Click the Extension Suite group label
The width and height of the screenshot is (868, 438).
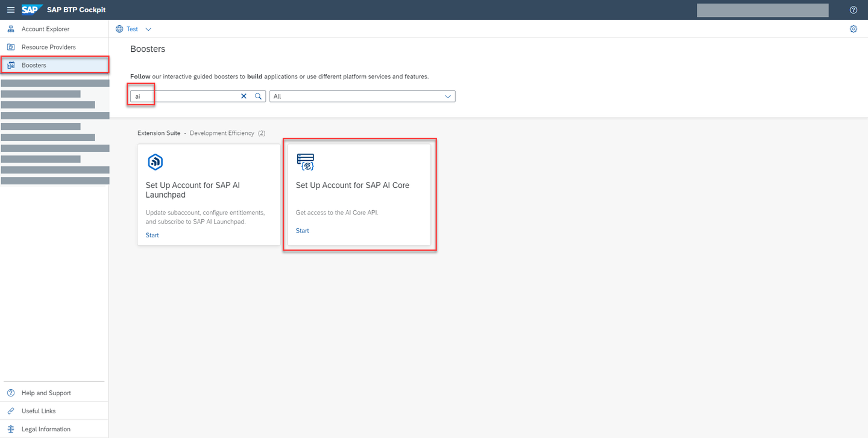pyautogui.click(x=159, y=133)
